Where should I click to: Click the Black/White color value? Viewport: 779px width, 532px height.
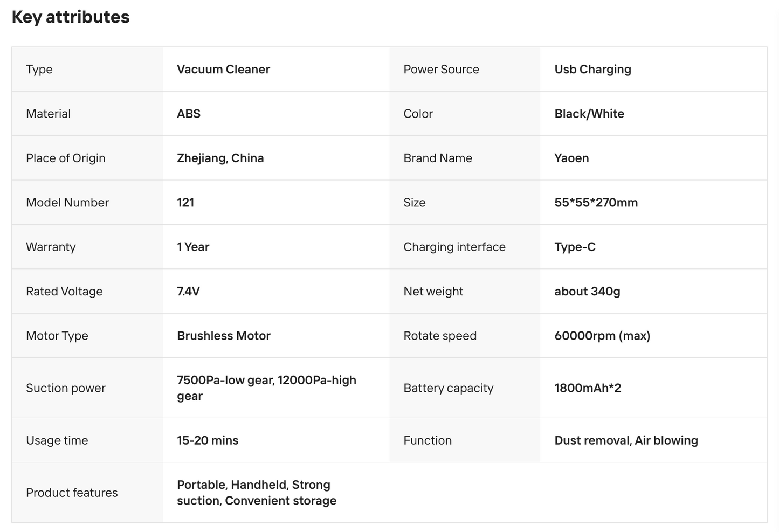coord(589,114)
